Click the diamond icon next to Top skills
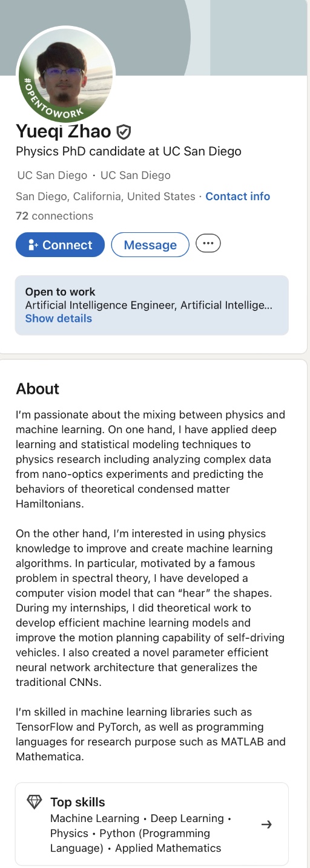The image size is (310, 868). pos(35,802)
